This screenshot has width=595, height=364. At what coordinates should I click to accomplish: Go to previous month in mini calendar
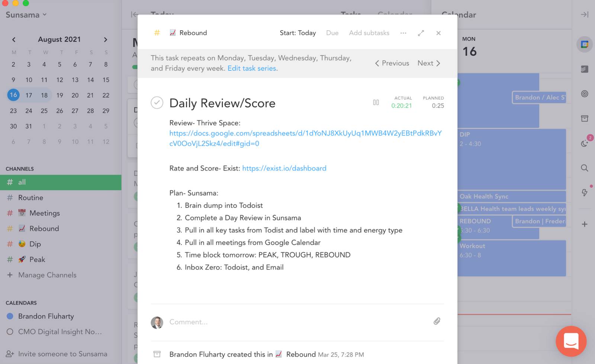pos(14,39)
